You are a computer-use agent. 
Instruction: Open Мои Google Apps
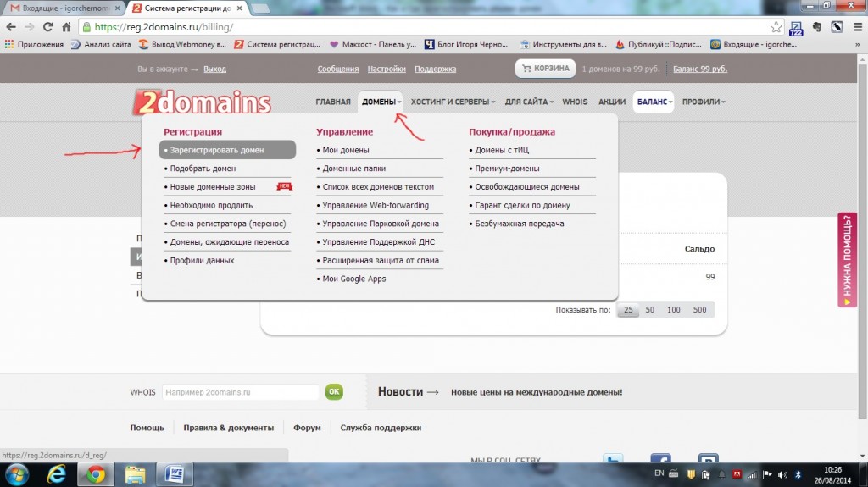[353, 279]
